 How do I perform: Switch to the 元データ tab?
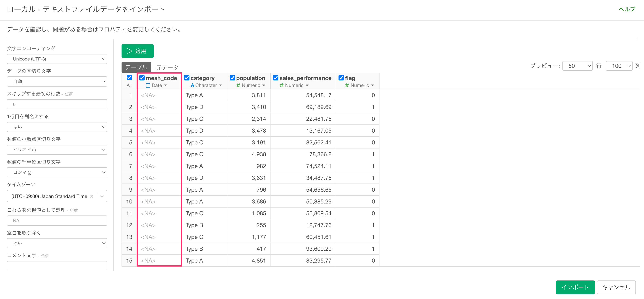point(167,67)
